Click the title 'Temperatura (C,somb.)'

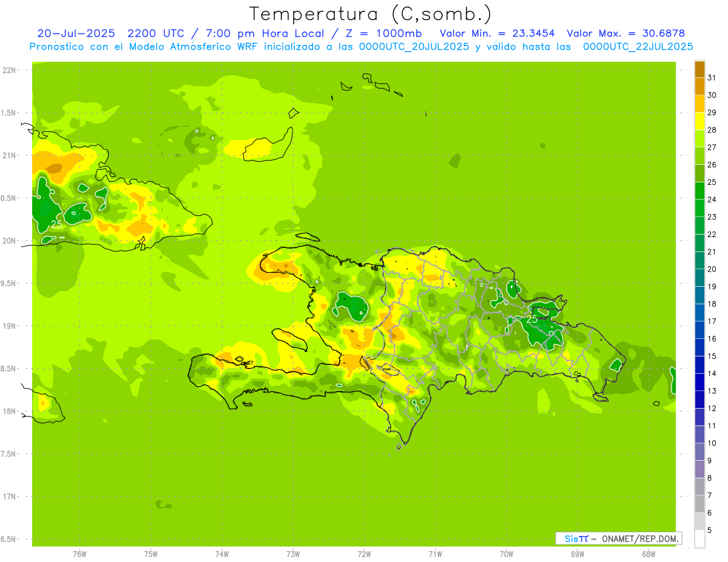[x=370, y=14]
